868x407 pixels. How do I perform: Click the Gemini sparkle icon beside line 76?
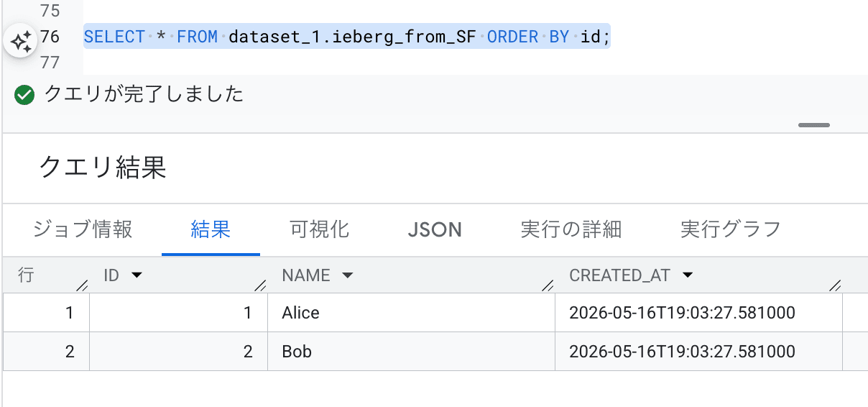click(22, 41)
